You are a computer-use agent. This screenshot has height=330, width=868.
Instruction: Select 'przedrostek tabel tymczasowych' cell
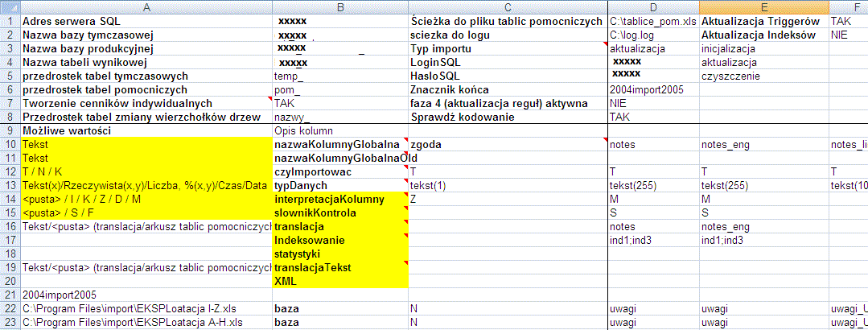point(146,76)
